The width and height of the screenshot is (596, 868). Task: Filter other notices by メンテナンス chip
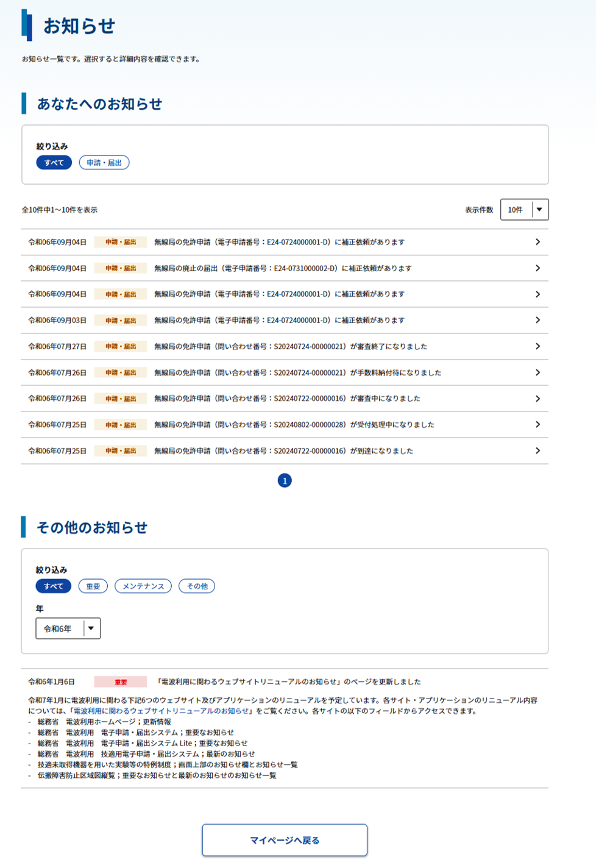(x=143, y=586)
